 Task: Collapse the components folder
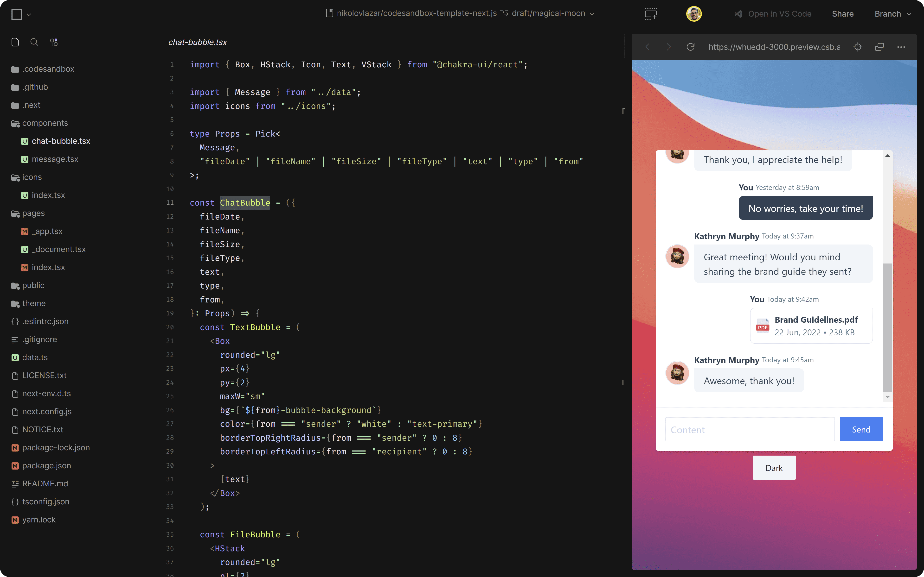pos(45,123)
